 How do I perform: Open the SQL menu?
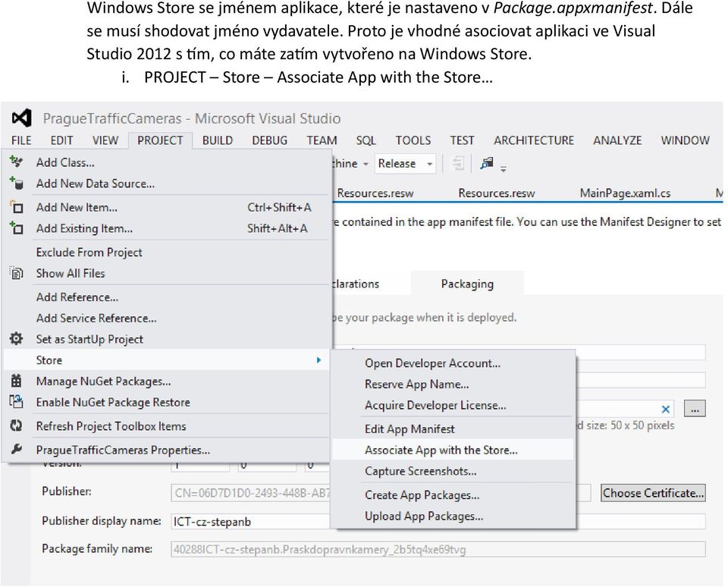366,140
